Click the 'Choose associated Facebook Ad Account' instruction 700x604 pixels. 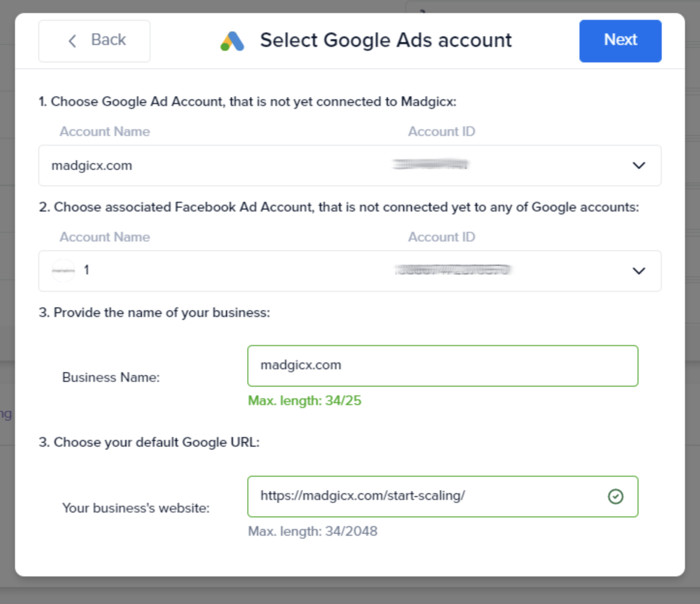click(339, 207)
